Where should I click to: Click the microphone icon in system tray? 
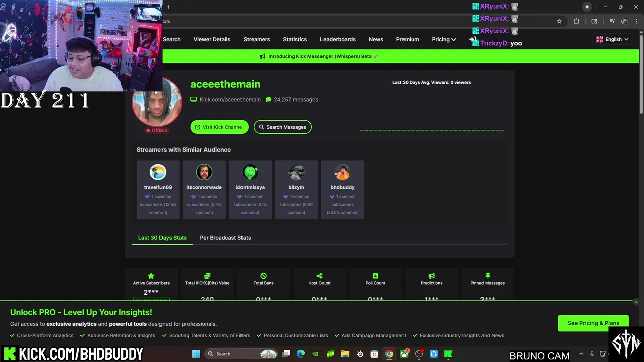(592, 354)
